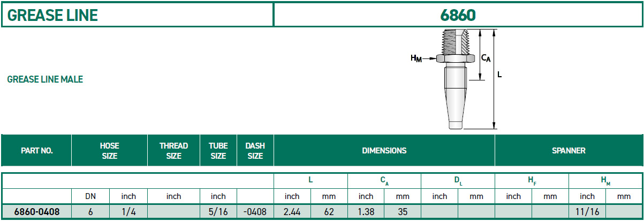644x221 pixels.
Task: Select the THREAD SIZE column header
Action: (x=173, y=151)
